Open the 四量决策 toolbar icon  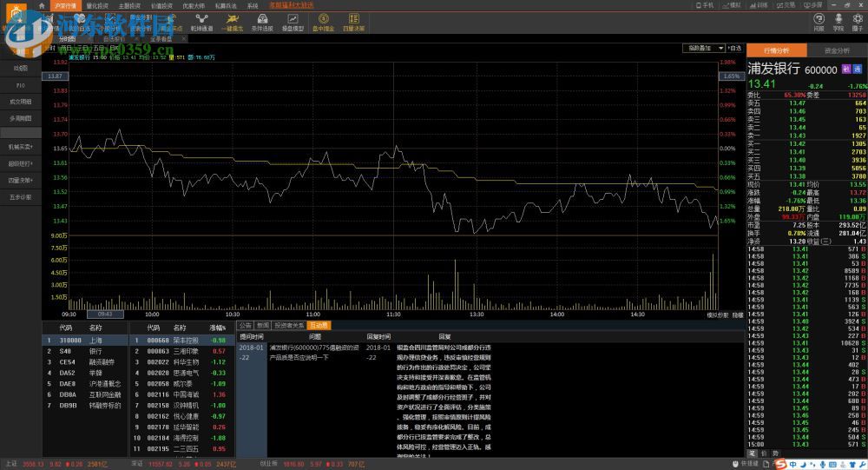pos(354,23)
